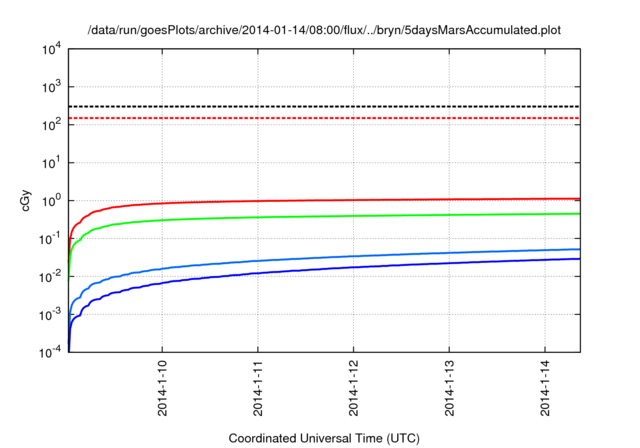Click the 10^-4 y-axis tick label
The width and height of the screenshot is (640, 448).
51,352
